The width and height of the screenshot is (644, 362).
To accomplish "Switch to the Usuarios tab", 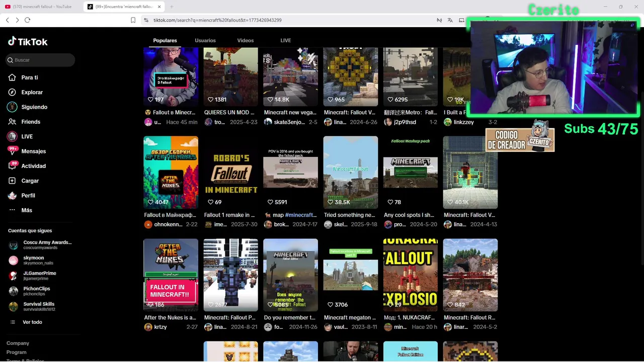I will [205, 40].
